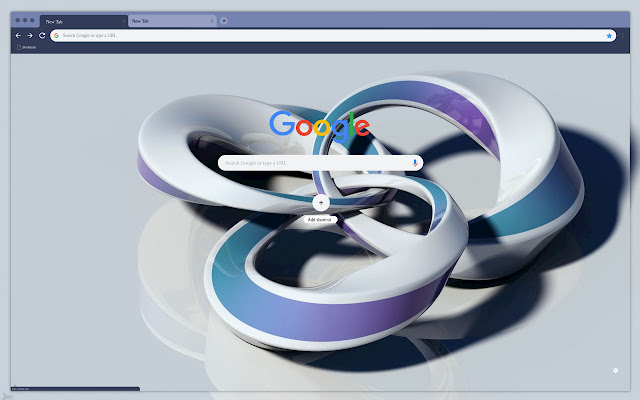Click the Add shortcut label

tap(320, 220)
